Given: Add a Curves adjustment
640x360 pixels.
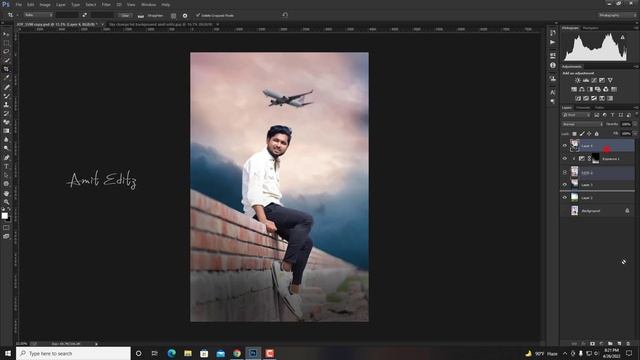Looking at the screenshot, I should coord(594,80).
